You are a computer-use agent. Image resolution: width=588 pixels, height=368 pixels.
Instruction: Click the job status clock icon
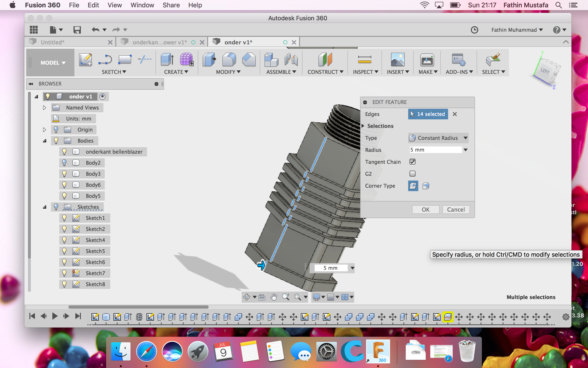474,30
